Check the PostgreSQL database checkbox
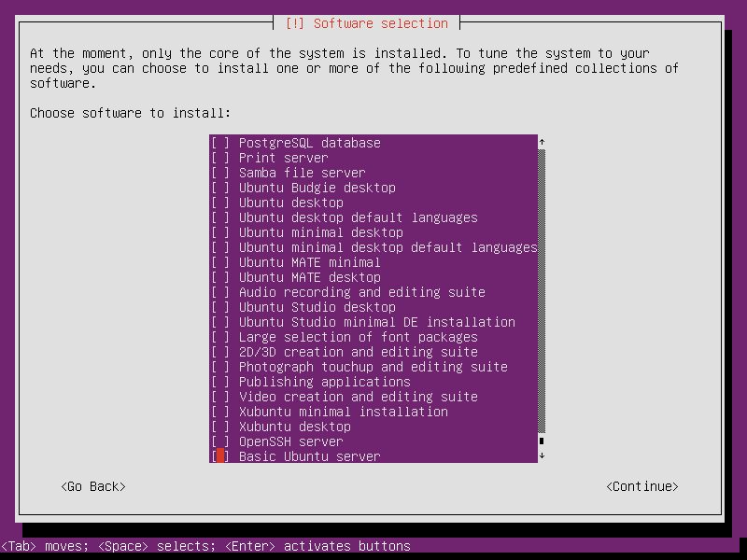This screenshot has height=560, width=747. click(x=220, y=143)
